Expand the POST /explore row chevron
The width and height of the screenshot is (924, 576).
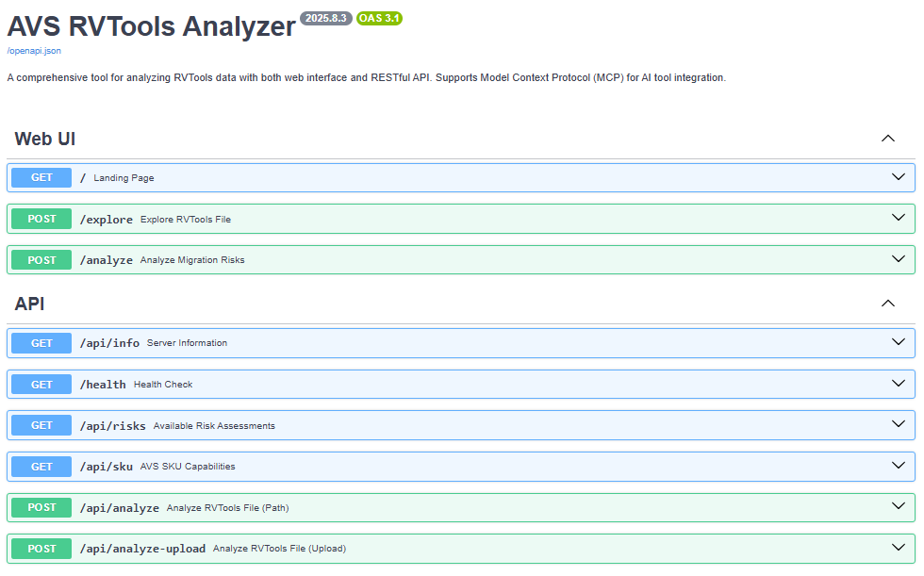(x=898, y=218)
